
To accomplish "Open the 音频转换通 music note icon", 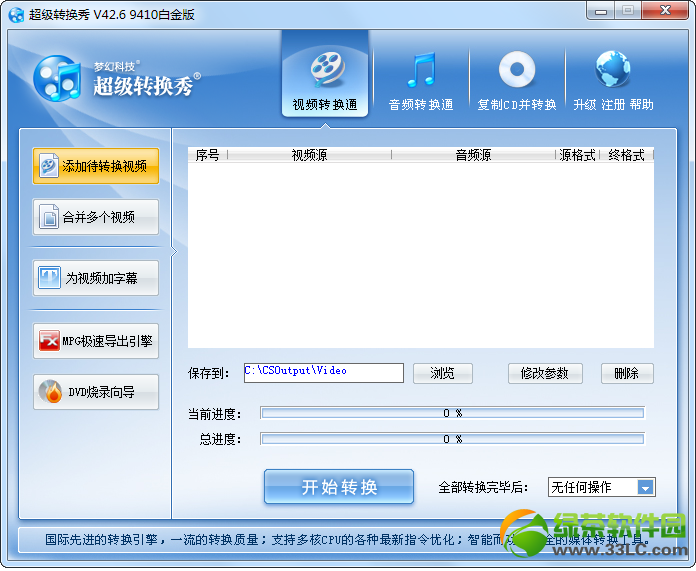I will tap(421, 69).
